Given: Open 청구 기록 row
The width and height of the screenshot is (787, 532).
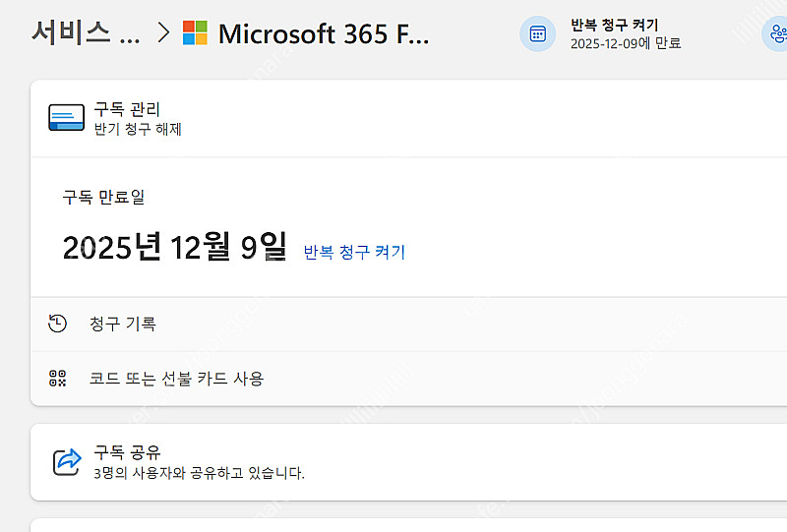Looking at the screenshot, I should click(408, 325).
